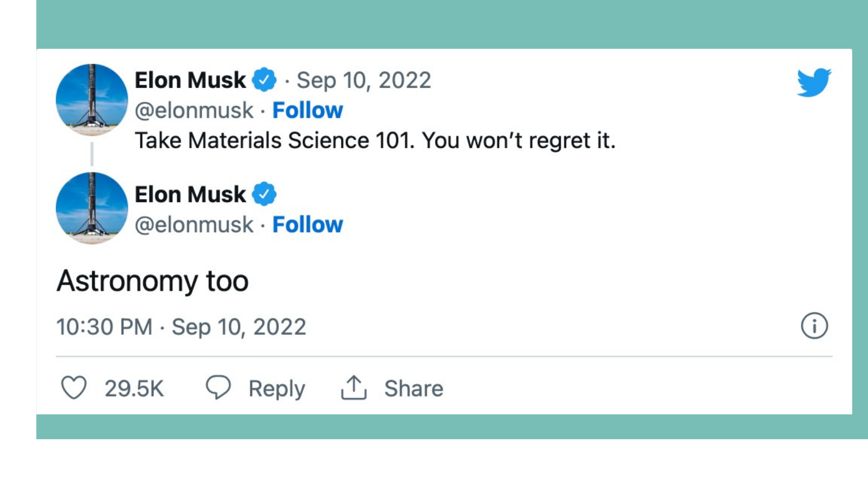868x488 pixels.
Task: Open profile picture on Astronomy tweet
Action: (92, 208)
